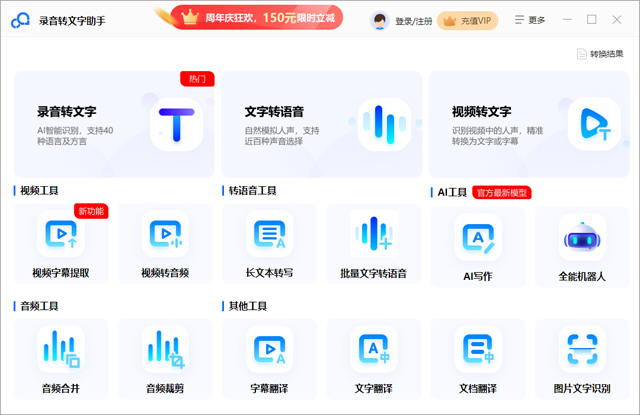Click the 全能机器人 label
This screenshot has height=415, width=640.
[x=582, y=276]
